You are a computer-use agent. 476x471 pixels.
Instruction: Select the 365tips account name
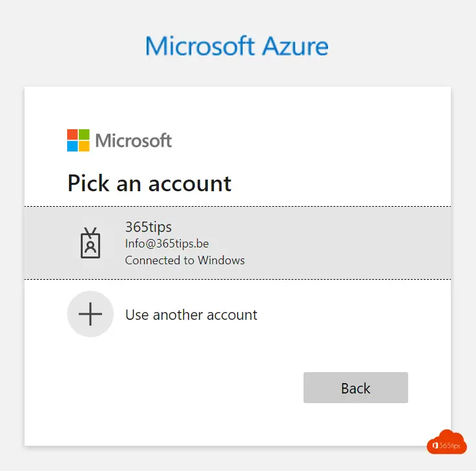click(149, 227)
